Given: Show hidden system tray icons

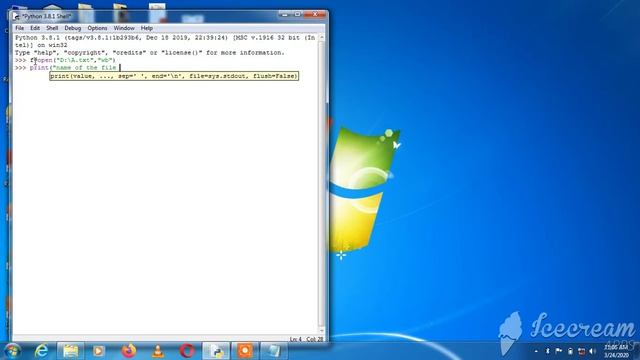Looking at the screenshot, I should [536, 351].
